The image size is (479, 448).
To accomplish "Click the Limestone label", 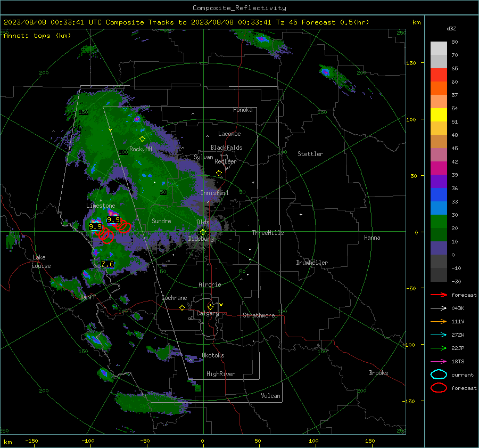I will tap(101, 206).
